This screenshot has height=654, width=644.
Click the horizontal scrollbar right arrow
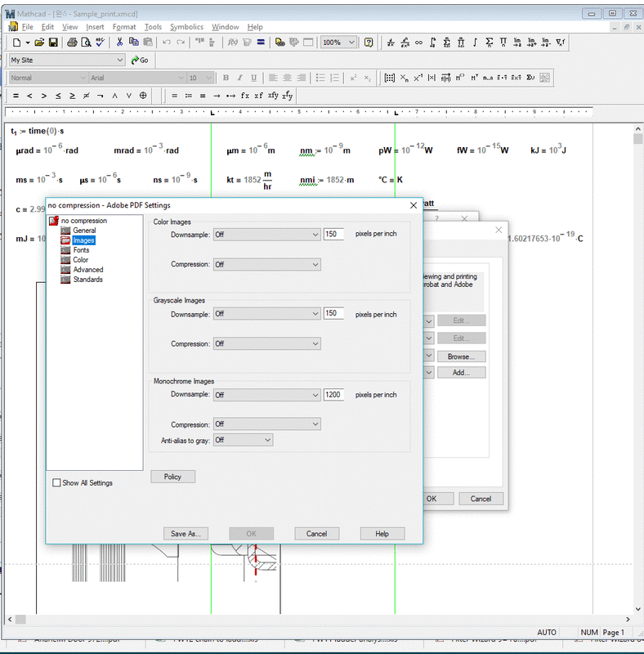[x=628, y=620]
